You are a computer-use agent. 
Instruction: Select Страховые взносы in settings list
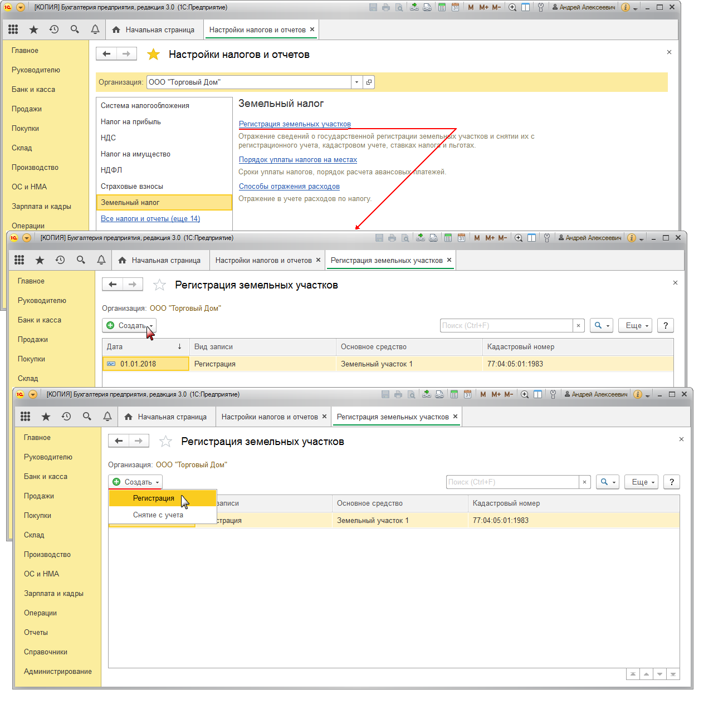pyautogui.click(x=164, y=186)
